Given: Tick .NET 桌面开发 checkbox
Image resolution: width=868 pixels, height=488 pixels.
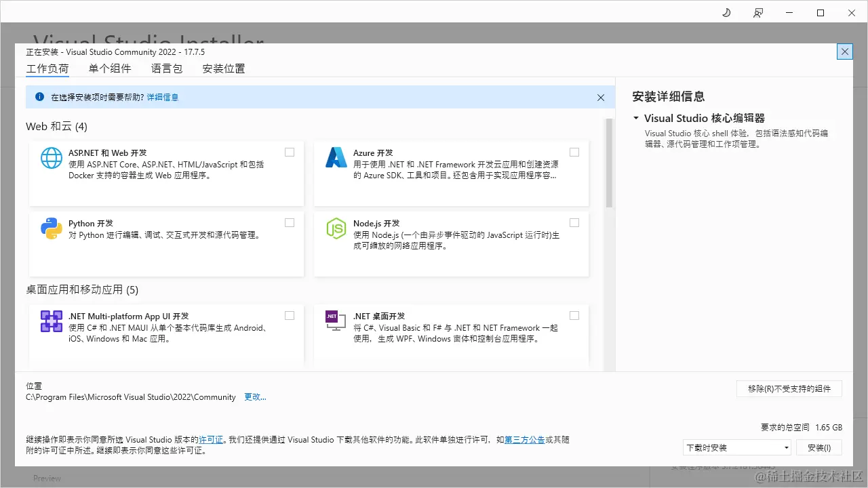Looking at the screenshot, I should click(574, 316).
